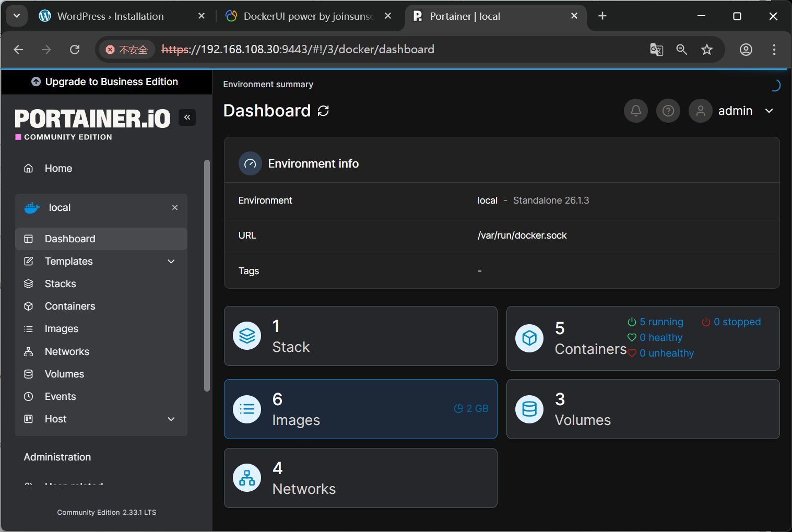Open the 4 Networks dashboard tile
The height and width of the screenshot is (532, 792).
[361, 478]
